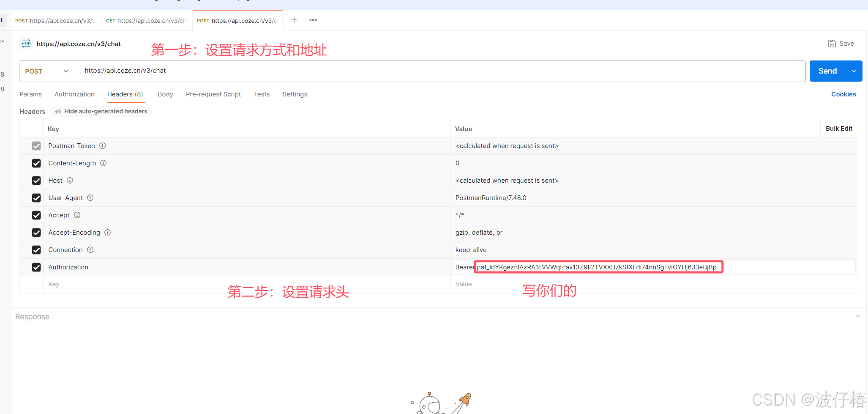Screen dimensions: 868x414
Task: Click the info icon next to User-Agent
Action: pos(90,197)
